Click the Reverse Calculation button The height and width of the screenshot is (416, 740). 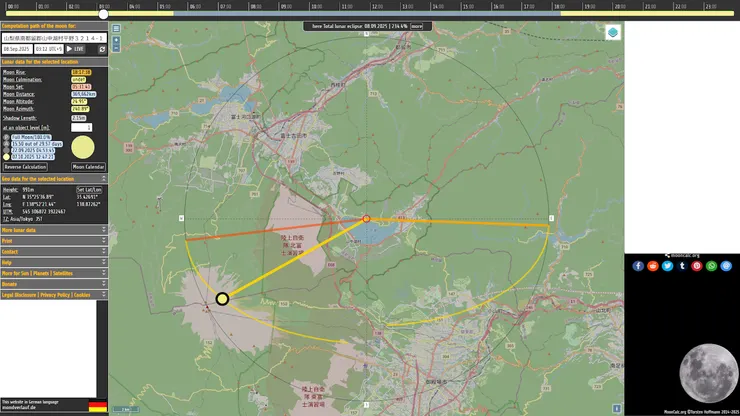[25, 167]
